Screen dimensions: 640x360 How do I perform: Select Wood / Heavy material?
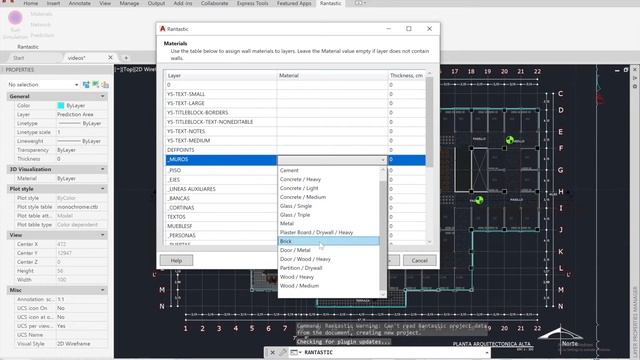click(329, 277)
